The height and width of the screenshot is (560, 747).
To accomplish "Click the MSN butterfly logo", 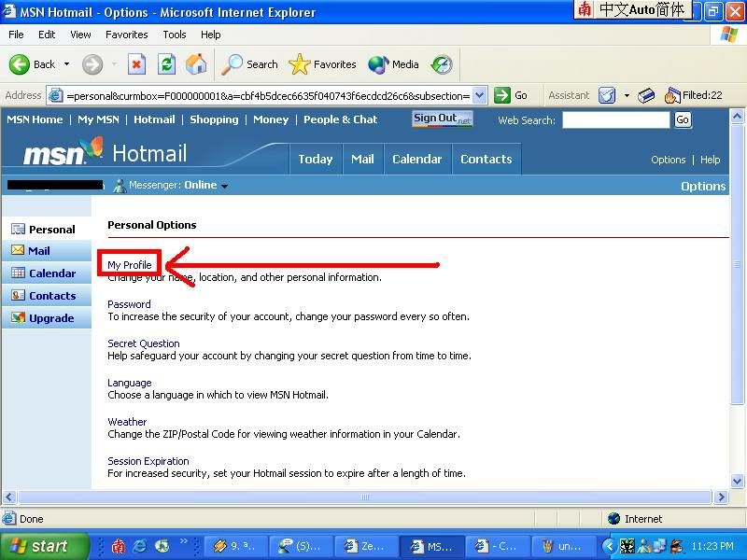I will 91,147.
